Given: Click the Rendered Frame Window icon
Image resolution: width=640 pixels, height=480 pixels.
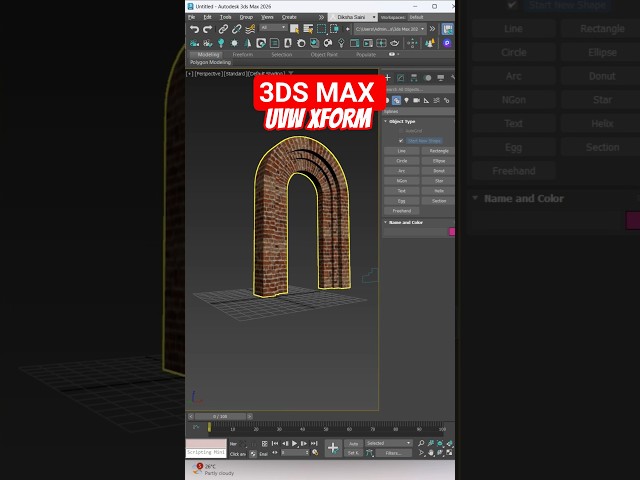Looking at the screenshot, I should coord(368,43).
